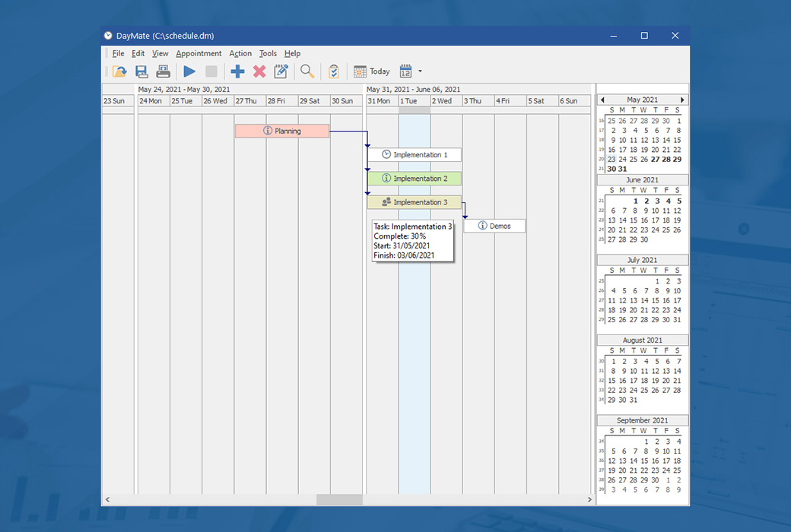Viewport: 791px width, 532px height.
Task: Click the August 2021 month header
Action: tap(642, 340)
